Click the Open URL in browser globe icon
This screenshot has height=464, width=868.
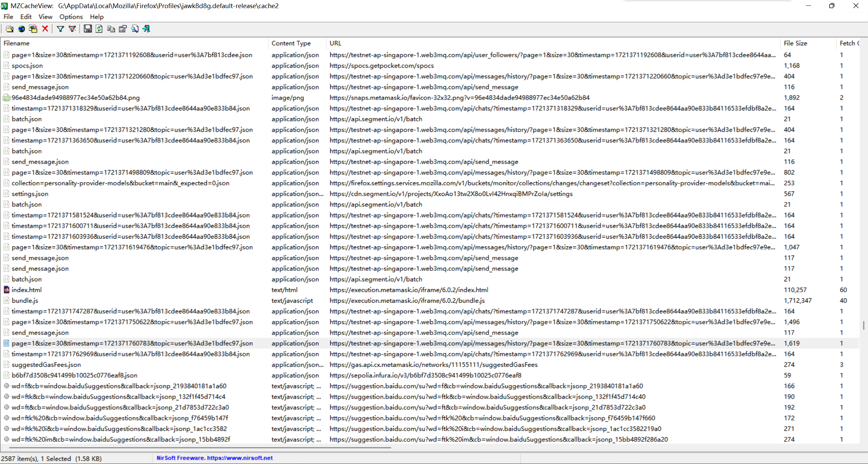coord(22,29)
